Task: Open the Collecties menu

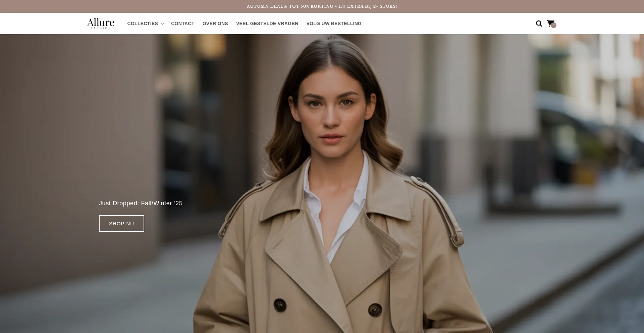Action: 143,23
